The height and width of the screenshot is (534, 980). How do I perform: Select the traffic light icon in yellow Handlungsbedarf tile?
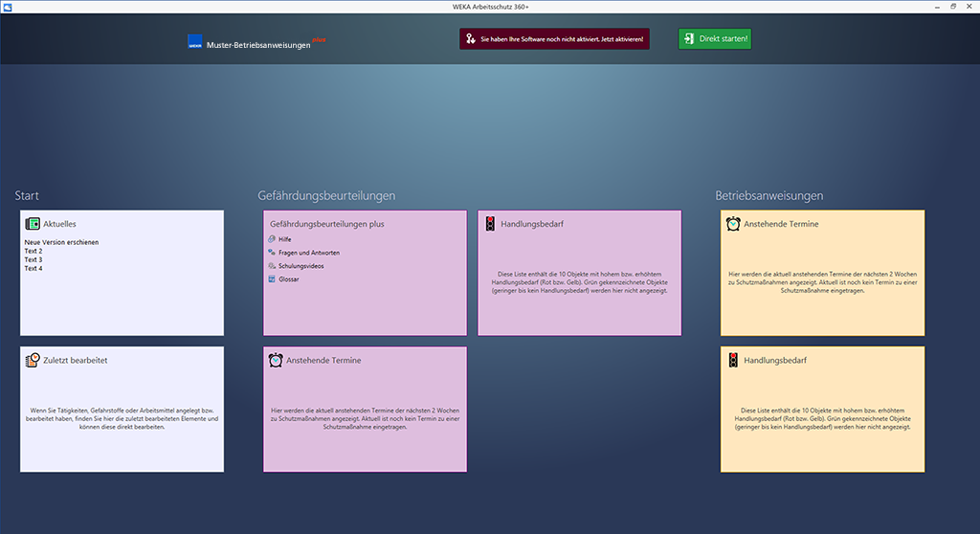coord(733,360)
